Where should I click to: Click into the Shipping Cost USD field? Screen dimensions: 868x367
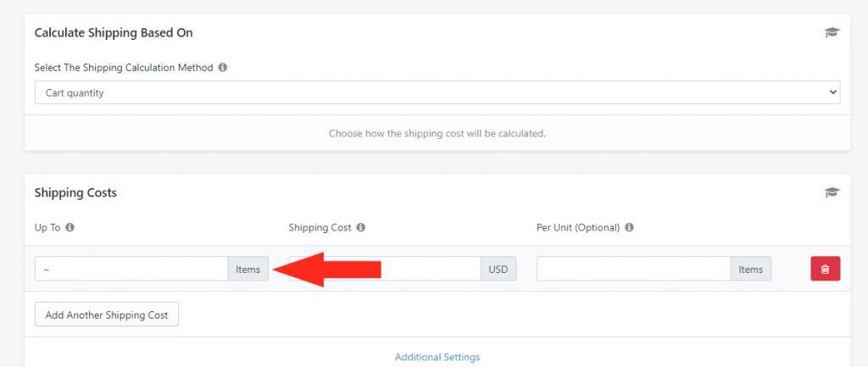click(x=385, y=269)
